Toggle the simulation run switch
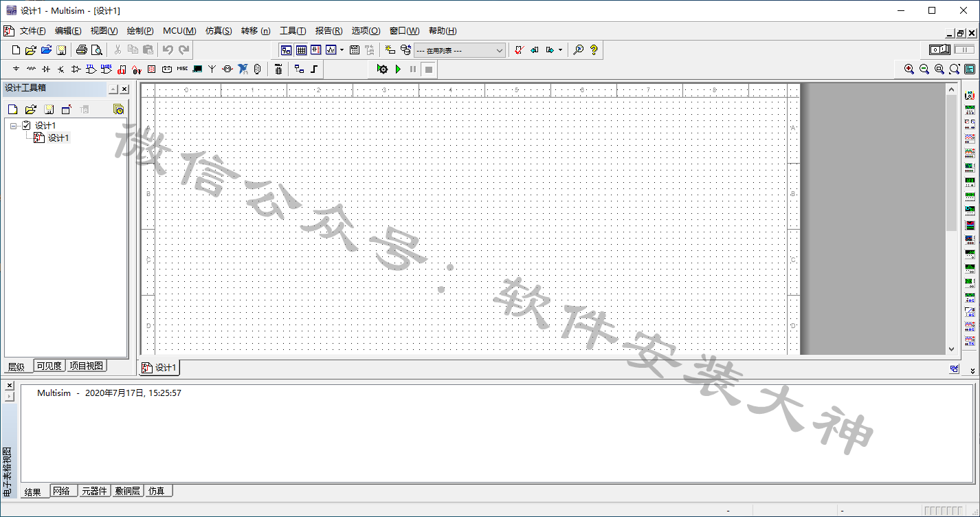 pos(940,49)
